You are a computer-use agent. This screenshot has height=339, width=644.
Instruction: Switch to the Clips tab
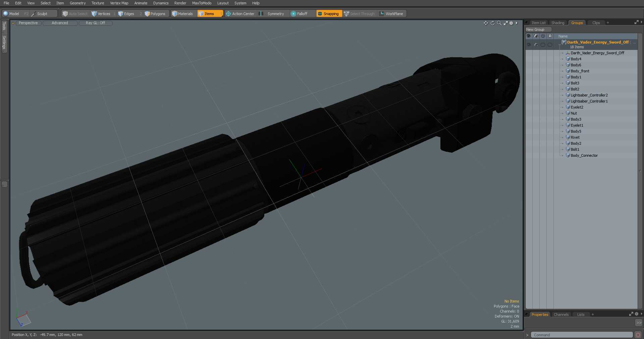(x=596, y=23)
